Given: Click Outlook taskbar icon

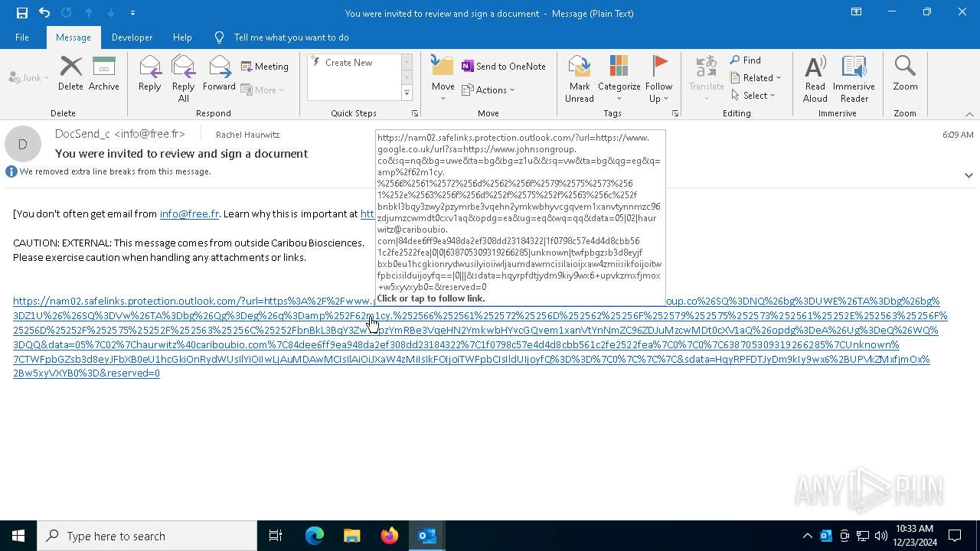Looking at the screenshot, I should click(427, 536).
